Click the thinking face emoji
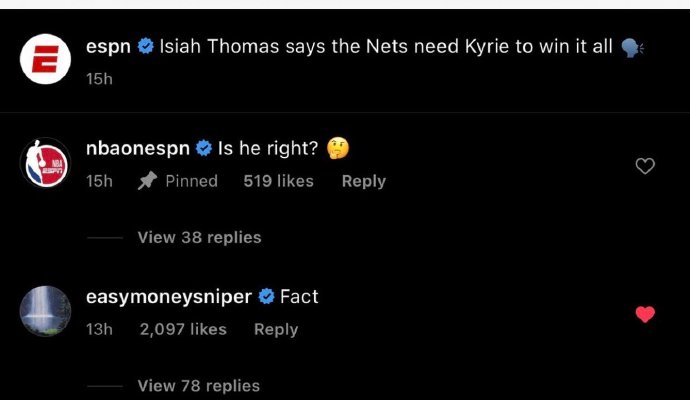The image size is (690, 400). (339, 149)
